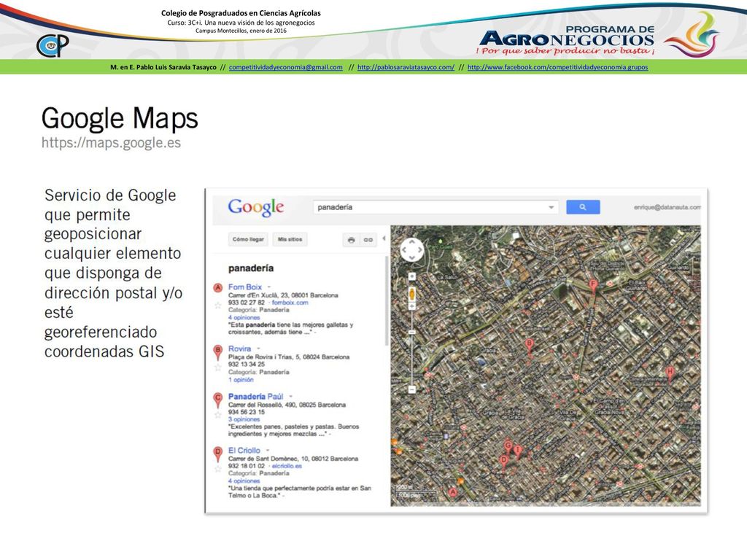Collapse the results panel arrow
The image size is (747, 560).
tap(384, 238)
